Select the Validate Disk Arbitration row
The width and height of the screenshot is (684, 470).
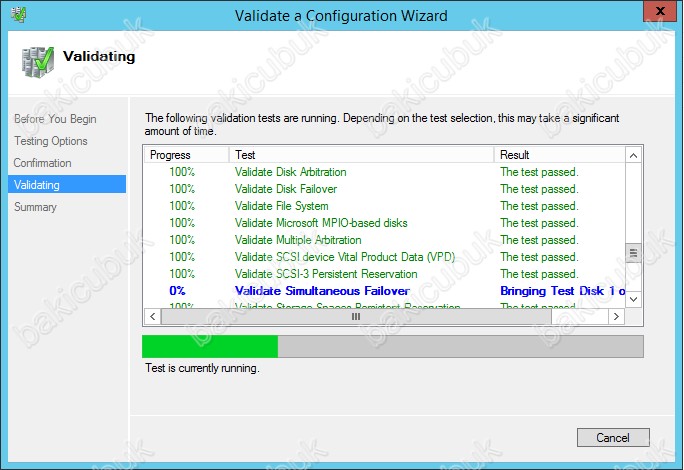point(385,172)
